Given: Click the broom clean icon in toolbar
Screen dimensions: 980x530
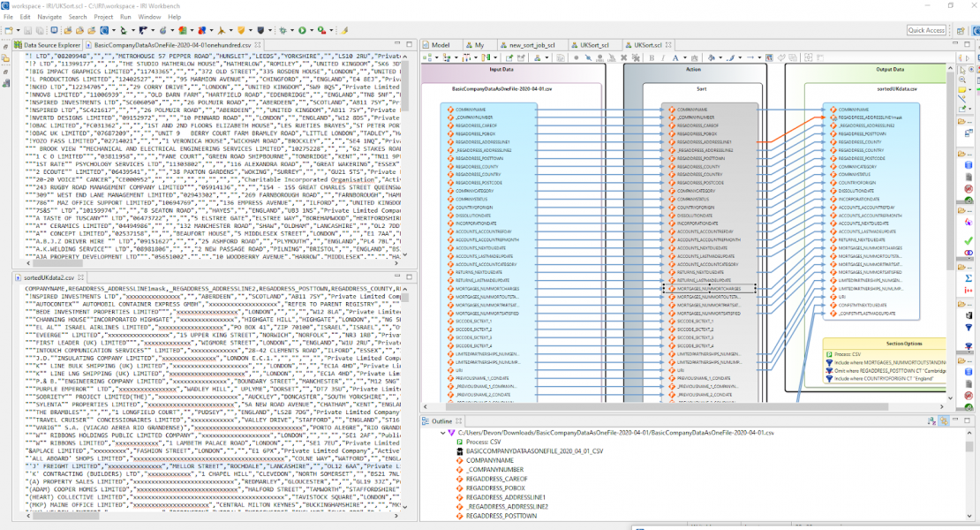Looking at the screenshot, I should tap(343, 30).
